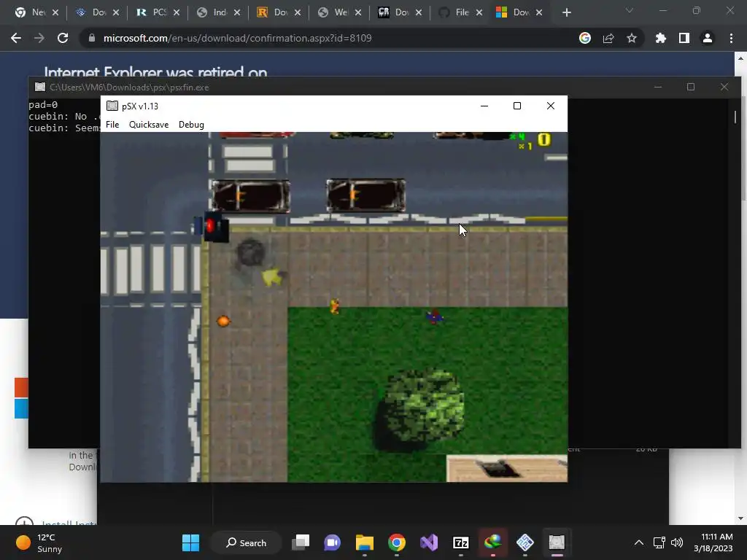747x560 pixels.
Task: Open Visual Studio from taskbar
Action: (x=429, y=542)
